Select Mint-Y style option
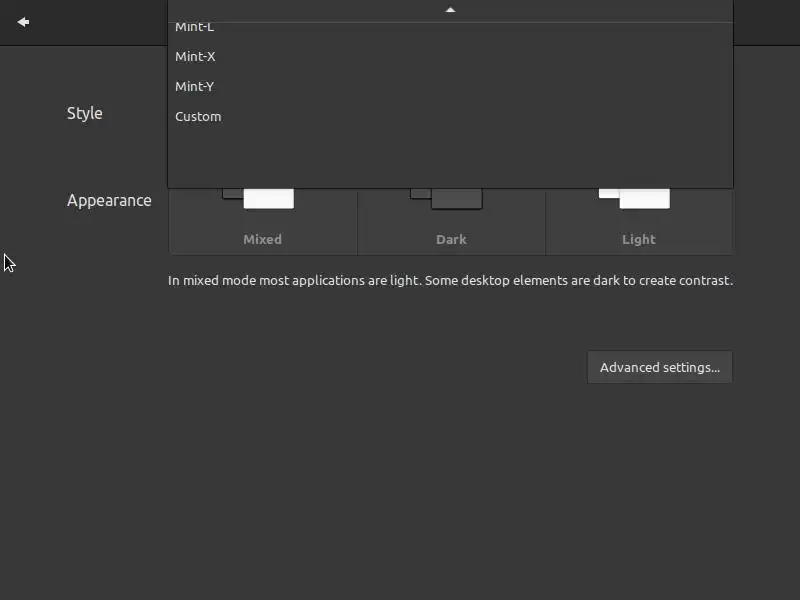Image resolution: width=800 pixels, height=600 pixels. (450, 86)
